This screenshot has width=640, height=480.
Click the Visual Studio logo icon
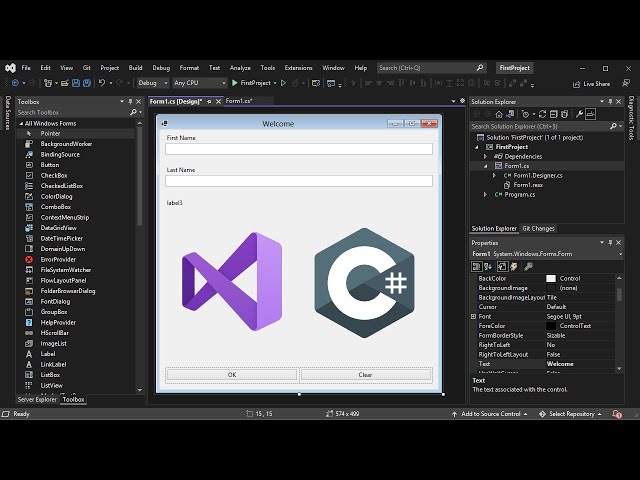10,68
